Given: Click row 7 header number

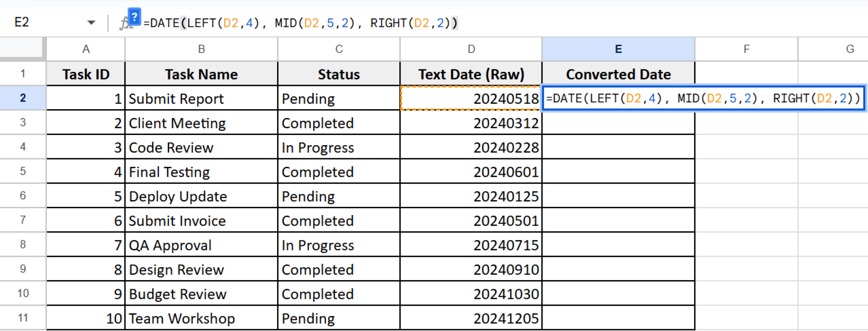Looking at the screenshot, I should 22,220.
